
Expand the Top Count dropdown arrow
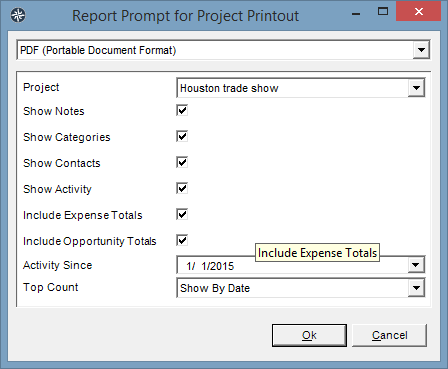416,288
